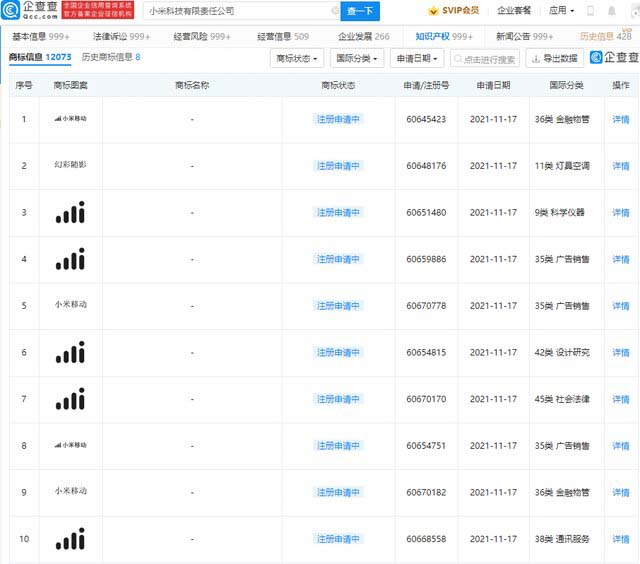Viewport: 640px width, 564px height.
Task: Select the 知识产权 tab
Action: pyautogui.click(x=444, y=37)
